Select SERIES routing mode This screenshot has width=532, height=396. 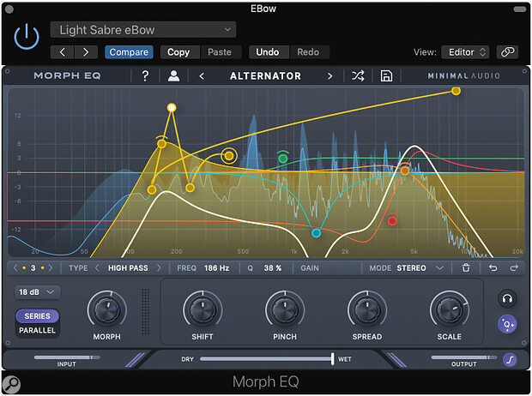(37, 316)
